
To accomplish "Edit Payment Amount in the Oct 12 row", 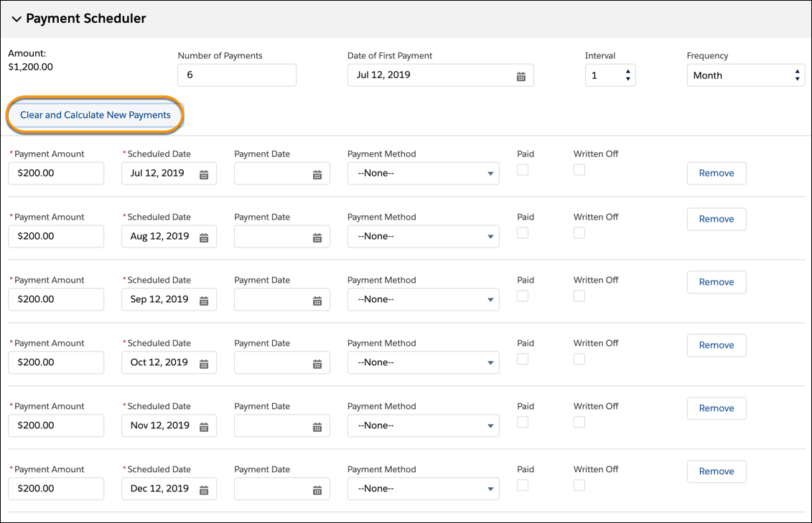I will 56,362.
